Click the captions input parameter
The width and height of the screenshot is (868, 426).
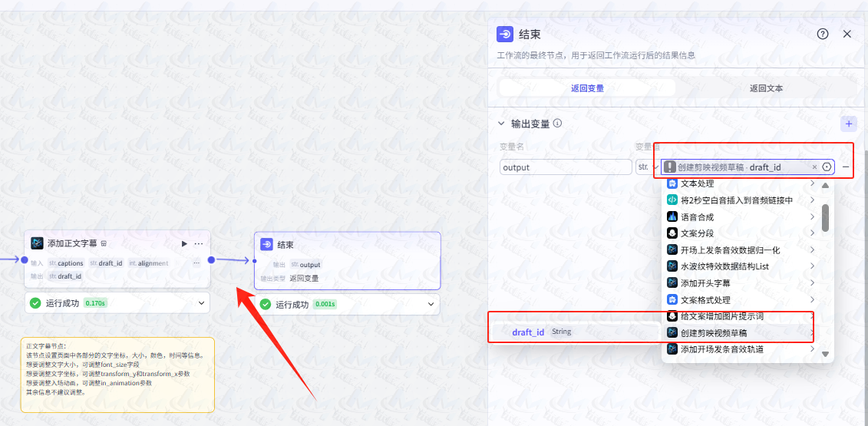66,263
